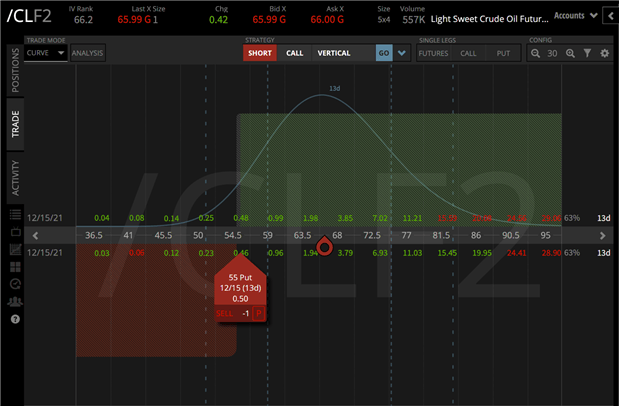Open the TV feed sidebar icon

click(15, 231)
